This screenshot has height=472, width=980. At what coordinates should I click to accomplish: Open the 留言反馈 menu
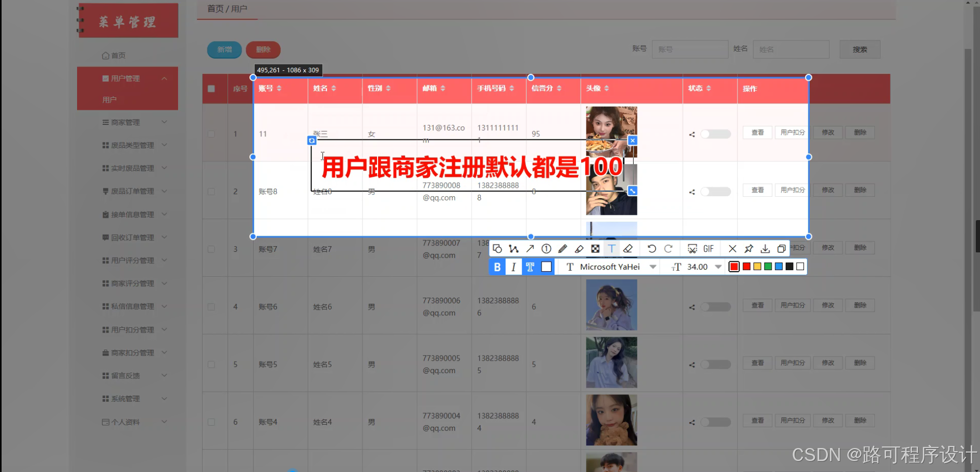tap(128, 375)
